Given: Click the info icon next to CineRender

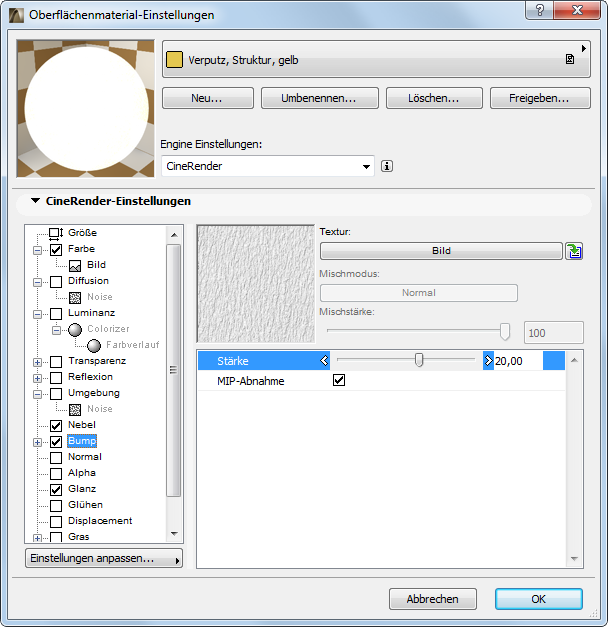Looking at the screenshot, I should coord(387,166).
